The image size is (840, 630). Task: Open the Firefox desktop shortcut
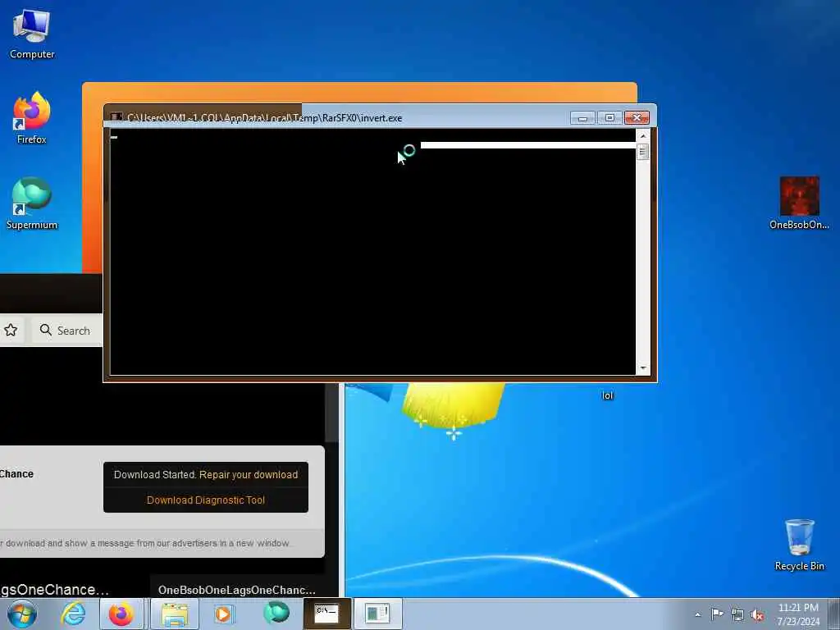click(32, 118)
